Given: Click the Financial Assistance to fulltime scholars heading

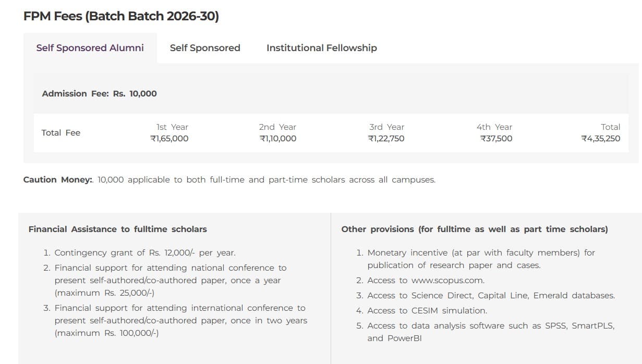Looking at the screenshot, I should [117, 229].
